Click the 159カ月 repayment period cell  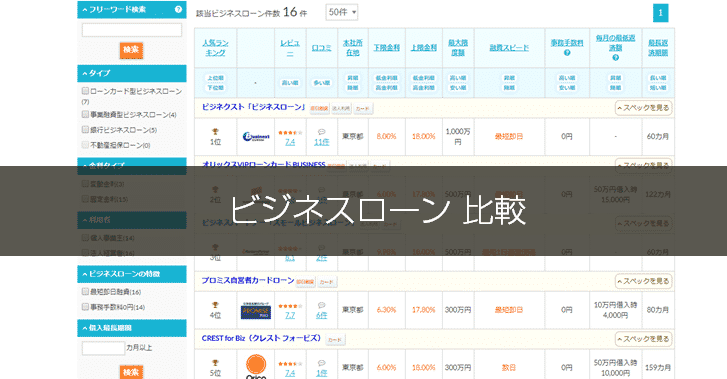(657, 367)
